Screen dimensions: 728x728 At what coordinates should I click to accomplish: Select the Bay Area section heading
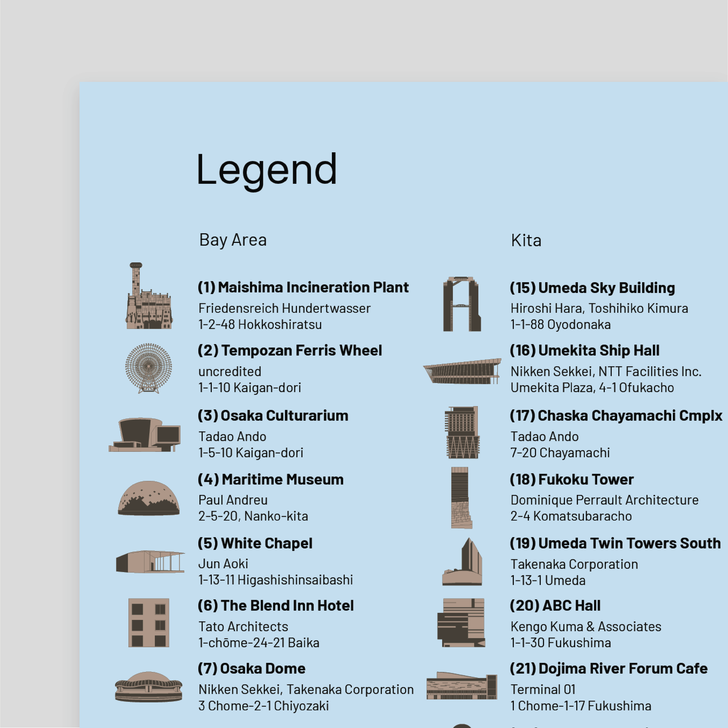pyautogui.click(x=232, y=240)
